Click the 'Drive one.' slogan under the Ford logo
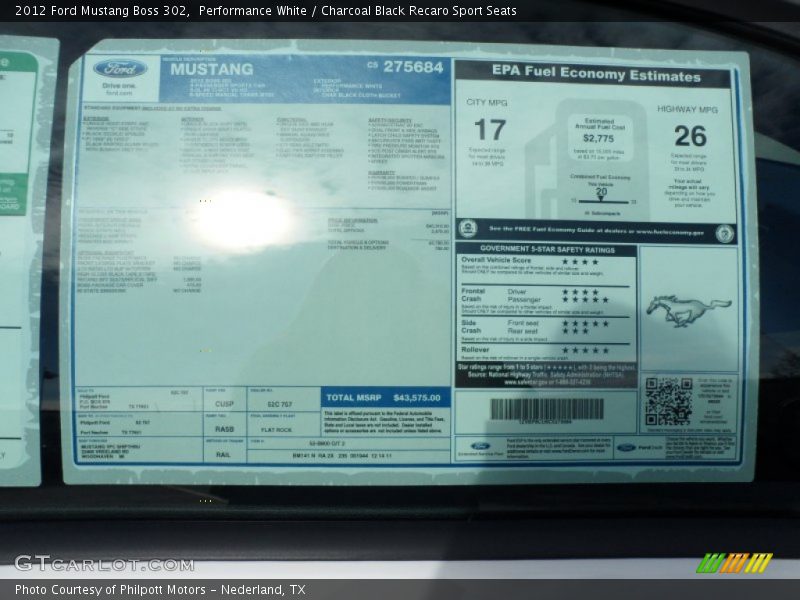 pyautogui.click(x=119, y=86)
